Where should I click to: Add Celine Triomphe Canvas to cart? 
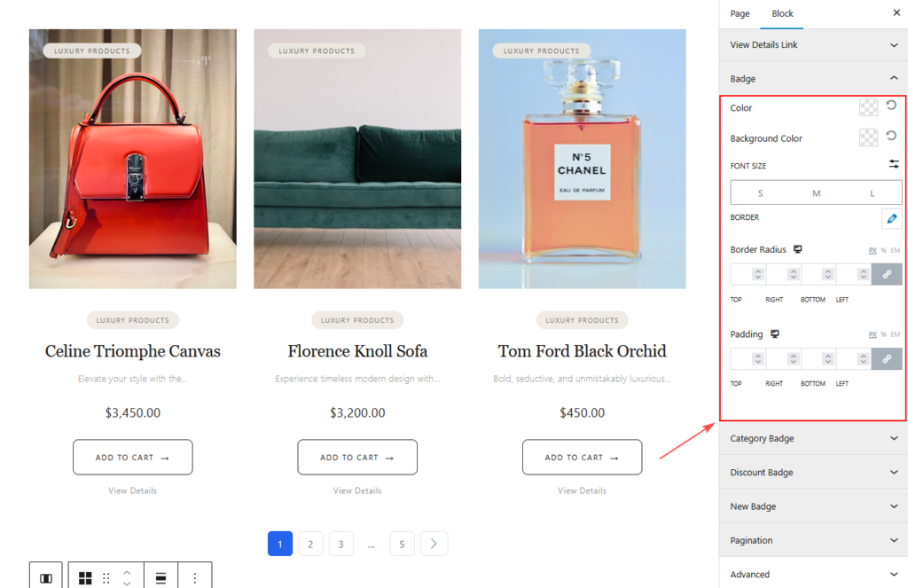point(132,458)
